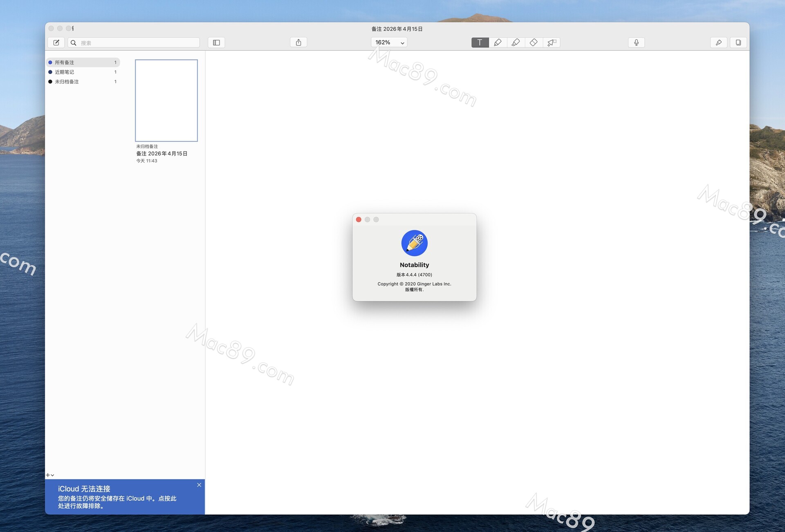Image resolution: width=785 pixels, height=532 pixels.
Task: Toggle the sidebar panel button
Action: 216,42
